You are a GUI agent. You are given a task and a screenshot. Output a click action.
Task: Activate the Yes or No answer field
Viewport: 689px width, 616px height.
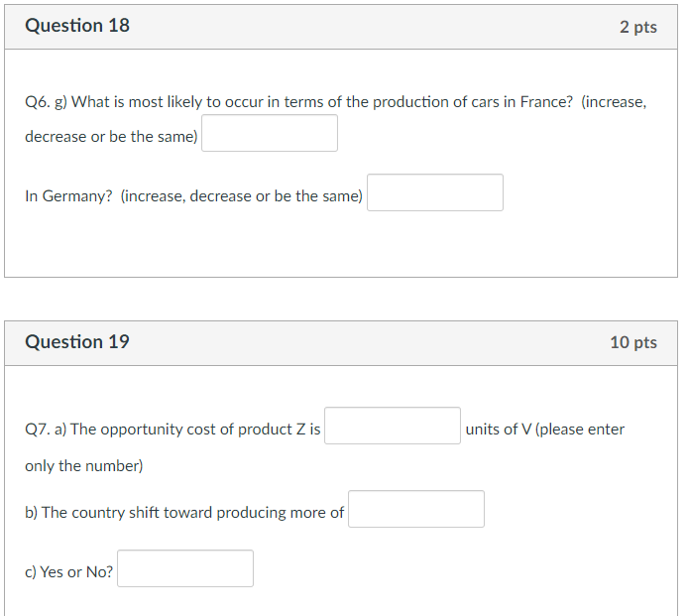point(185,568)
